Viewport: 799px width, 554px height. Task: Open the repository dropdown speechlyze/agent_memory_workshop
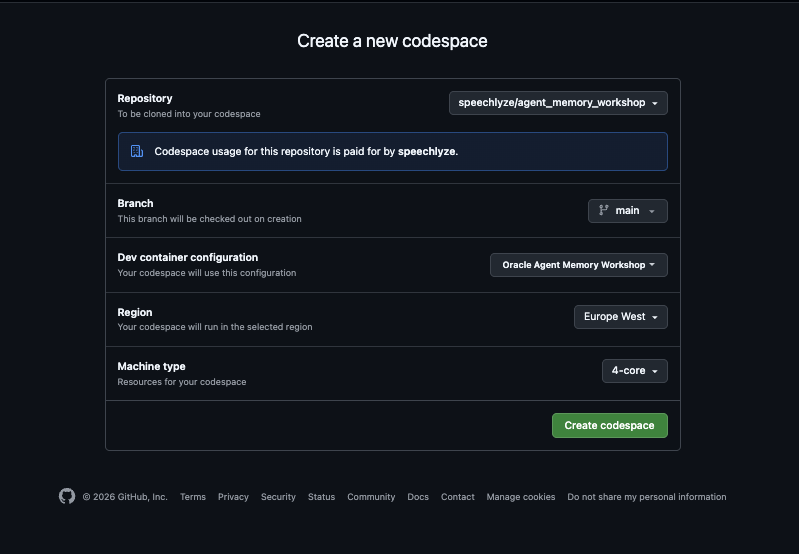(558, 103)
